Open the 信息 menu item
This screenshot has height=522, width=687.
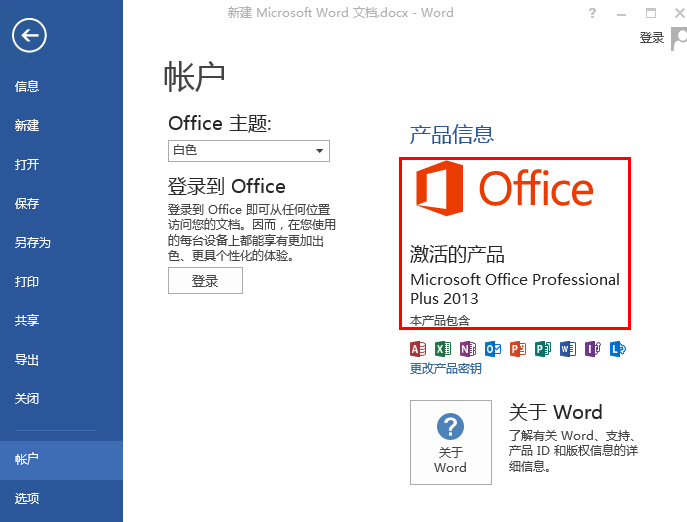(61, 86)
